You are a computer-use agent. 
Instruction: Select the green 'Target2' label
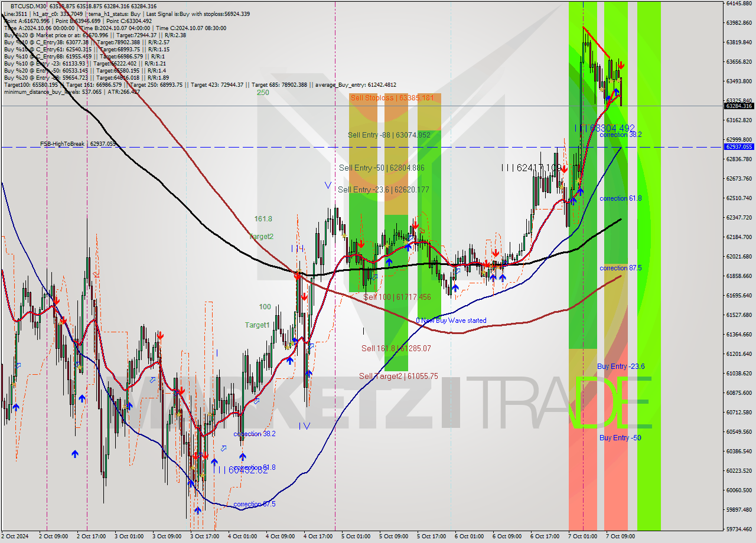[x=261, y=236]
